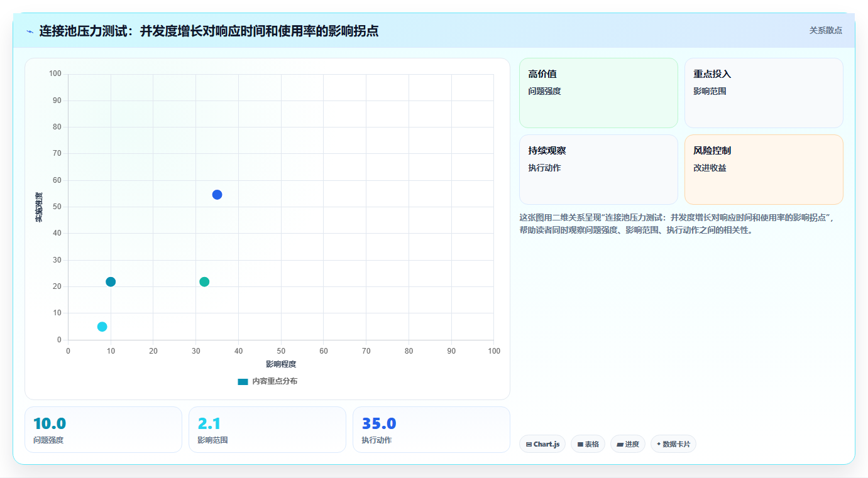This screenshot has width=868, height=478.
Task: Open the 风险控制 quadrant card
Action: coord(764,170)
